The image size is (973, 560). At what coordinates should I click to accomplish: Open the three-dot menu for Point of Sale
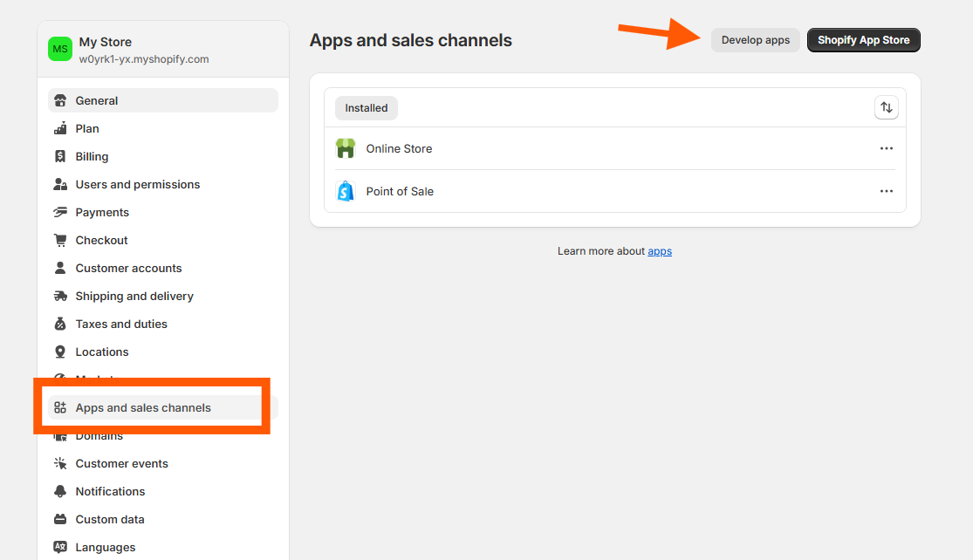point(886,191)
